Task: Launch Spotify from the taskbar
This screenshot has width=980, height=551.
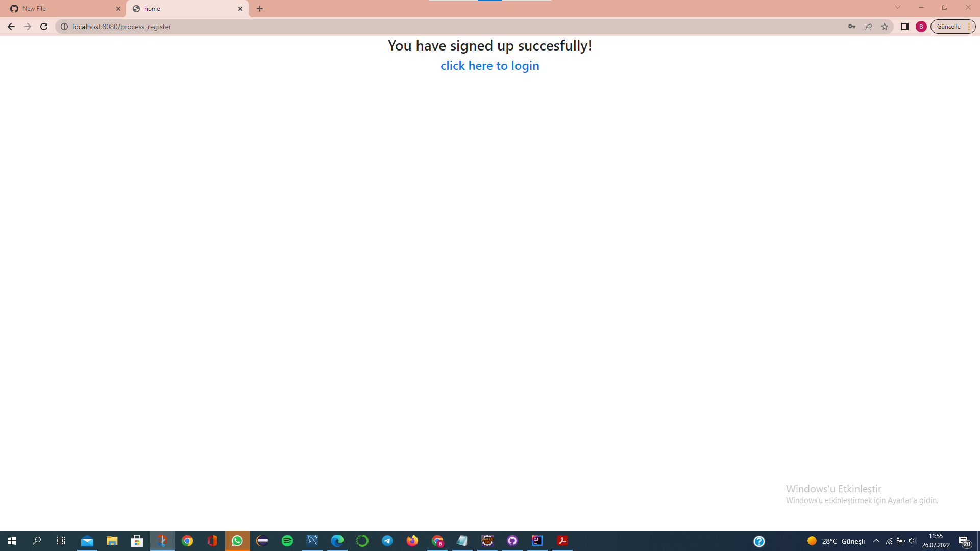Action: [x=287, y=541]
